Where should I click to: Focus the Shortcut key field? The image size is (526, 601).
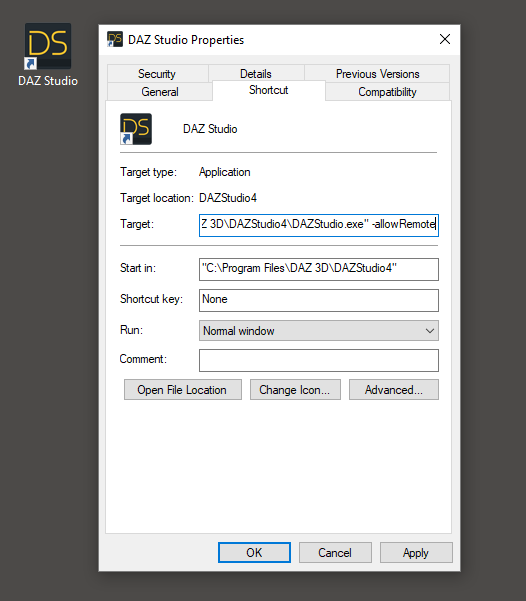(319, 300)
